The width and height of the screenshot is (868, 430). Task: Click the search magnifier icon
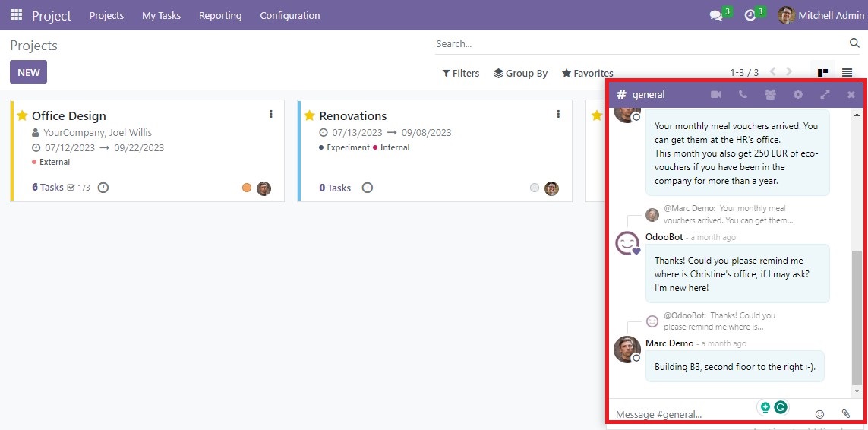point(854,43)
